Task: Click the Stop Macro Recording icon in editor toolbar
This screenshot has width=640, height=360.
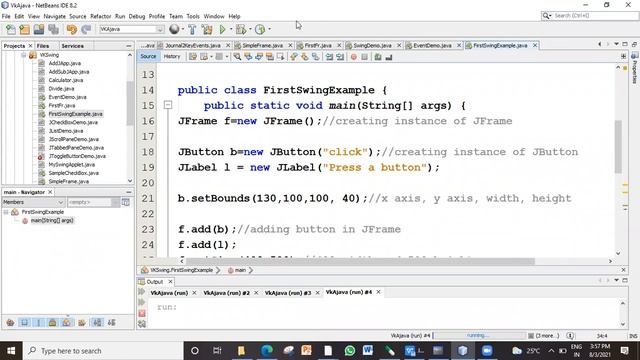Action: point(364,57)
